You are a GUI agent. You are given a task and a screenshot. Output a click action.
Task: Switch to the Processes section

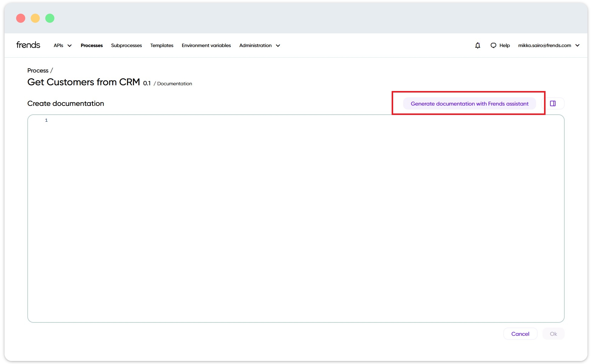click(91, 45)
